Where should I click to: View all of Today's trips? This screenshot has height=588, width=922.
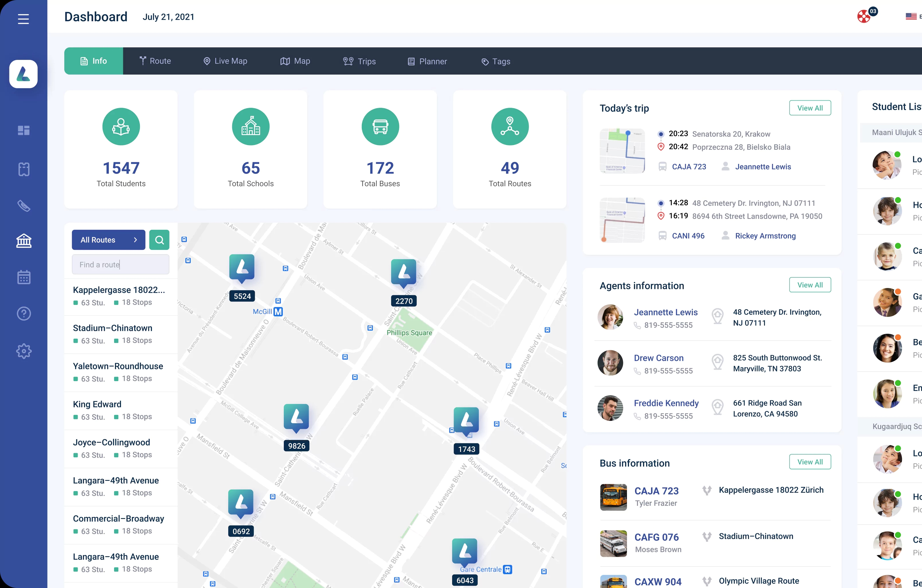[x=810, y=108]
